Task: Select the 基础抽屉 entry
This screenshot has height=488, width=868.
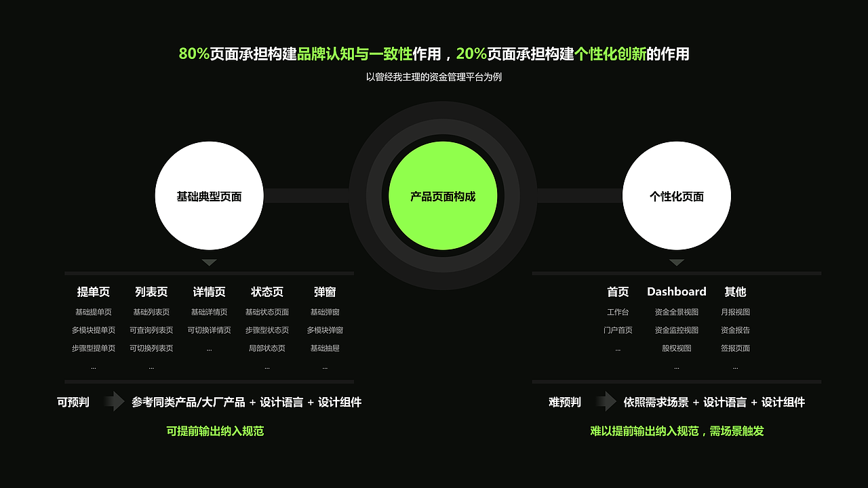Action: pos(325,348)
